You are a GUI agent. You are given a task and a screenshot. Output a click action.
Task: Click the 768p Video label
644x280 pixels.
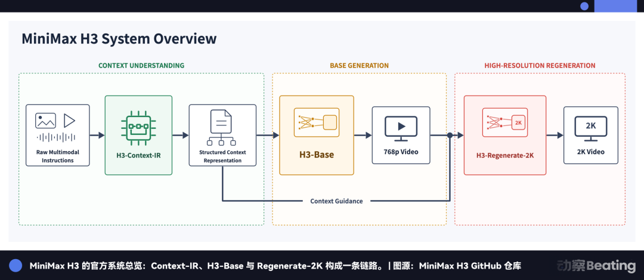tap(401, 152)
